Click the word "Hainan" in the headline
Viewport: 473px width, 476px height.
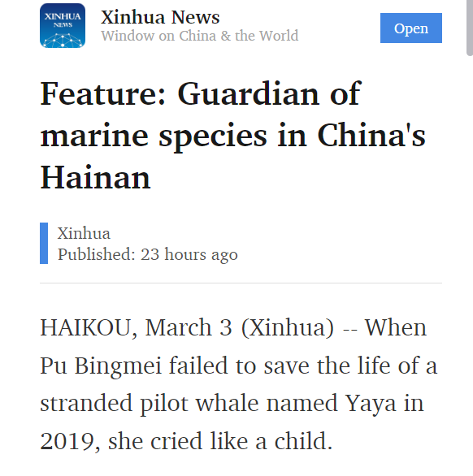[95, 178]
